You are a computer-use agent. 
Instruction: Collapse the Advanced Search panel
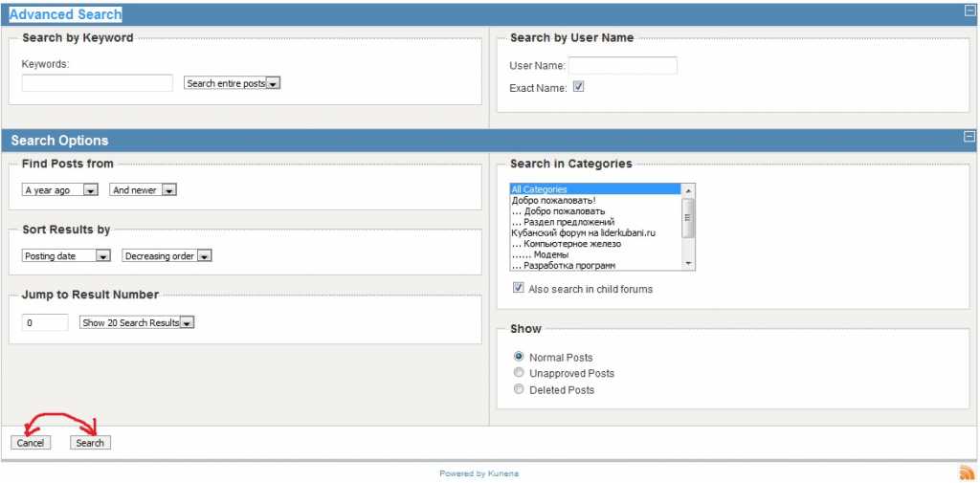(x=969, y=11)
